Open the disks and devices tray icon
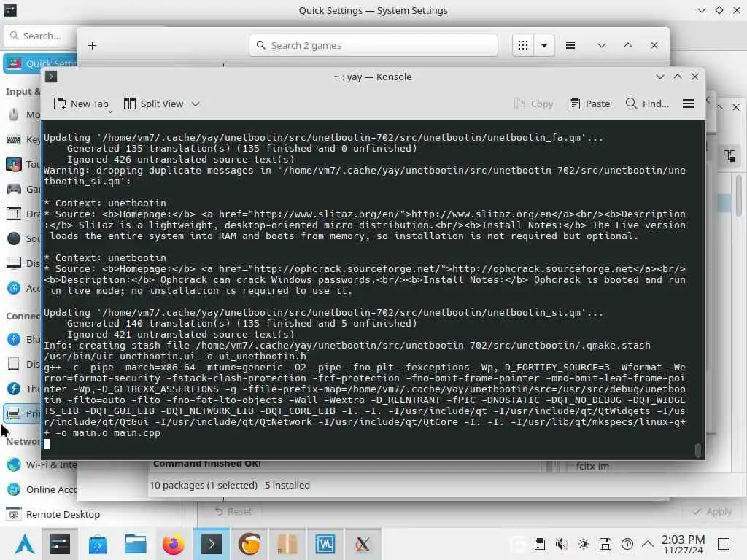 (x=605, y=544)
